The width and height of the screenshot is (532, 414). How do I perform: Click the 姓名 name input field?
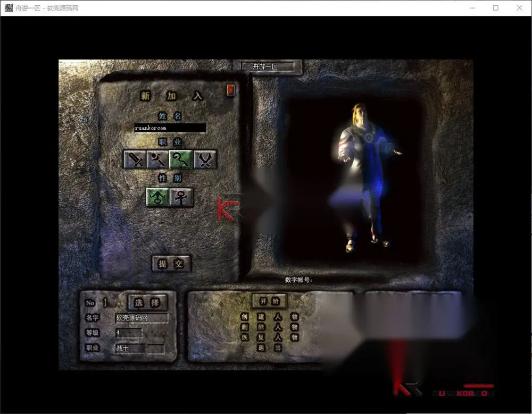point(170,128)
